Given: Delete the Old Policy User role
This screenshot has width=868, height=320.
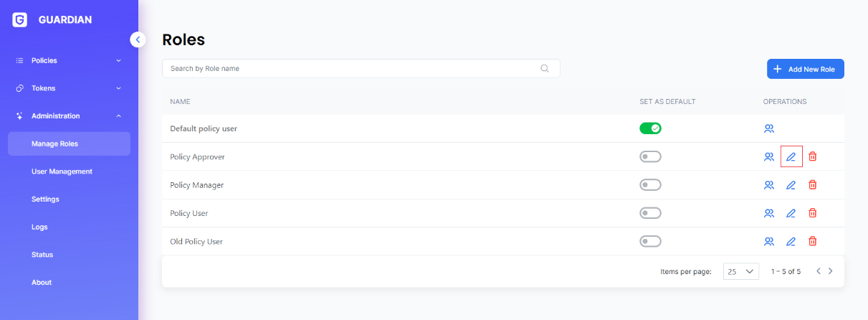Looking at the screenshot, I should coord(813,242).
